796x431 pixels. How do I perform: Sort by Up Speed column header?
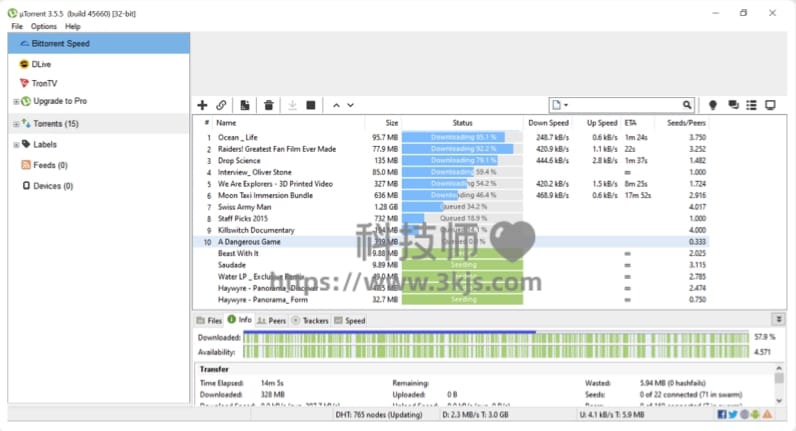point(602,123)
